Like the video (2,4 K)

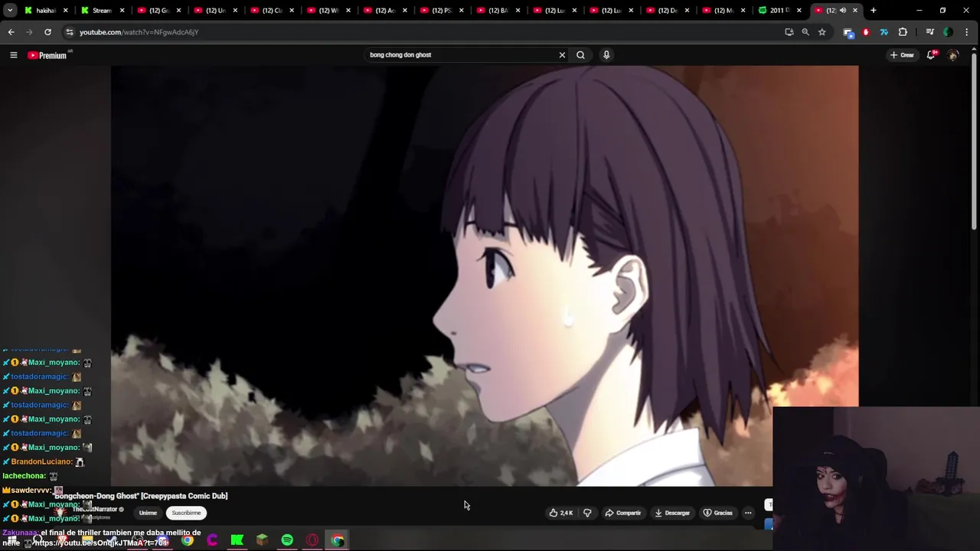[x=561, y=513]
